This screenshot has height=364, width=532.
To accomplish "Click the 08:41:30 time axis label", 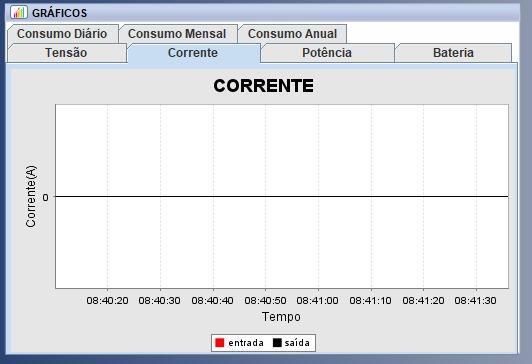I will click(475, 301).
